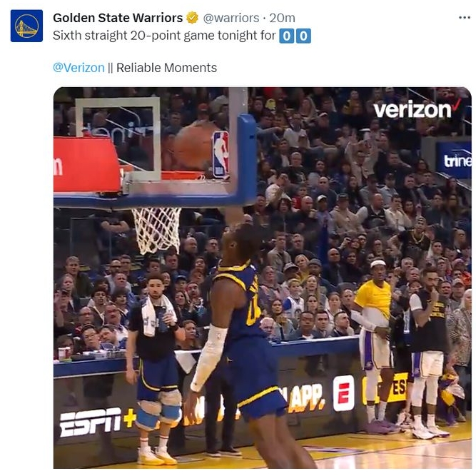The height and width of the screenshot is (476, 476).
Task: Click the tweet text about sixth straight game
Action: click(164, 36)
